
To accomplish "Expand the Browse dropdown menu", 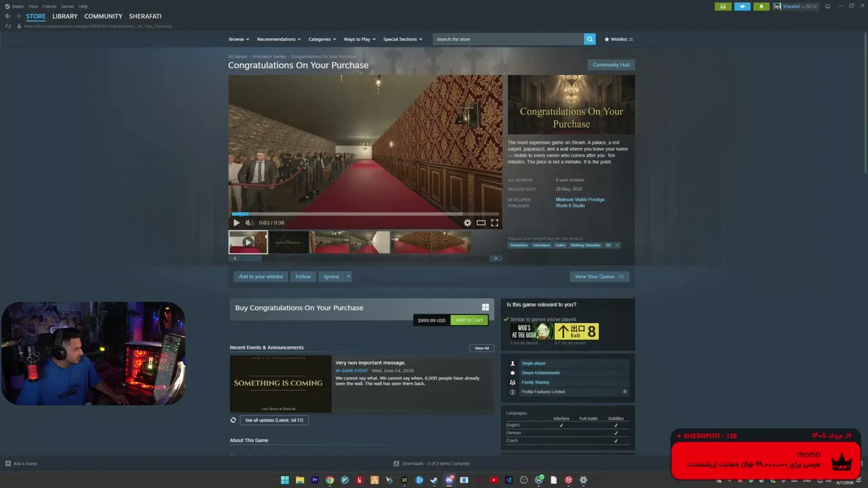I will (239, 39).
